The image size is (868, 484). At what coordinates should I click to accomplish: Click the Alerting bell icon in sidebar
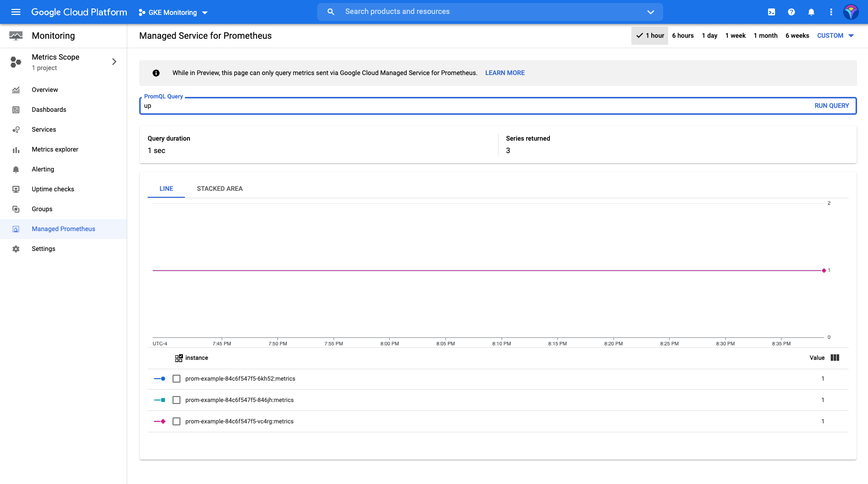[16, 169]
